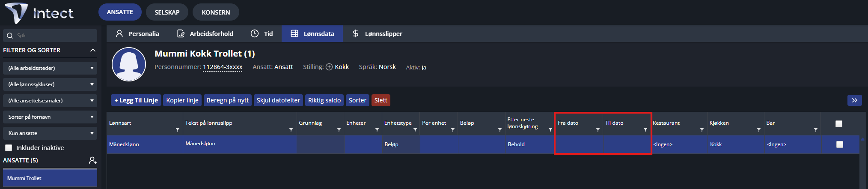Click Skjul datofelter button
The image size is (868, 189).
point(278,100)
